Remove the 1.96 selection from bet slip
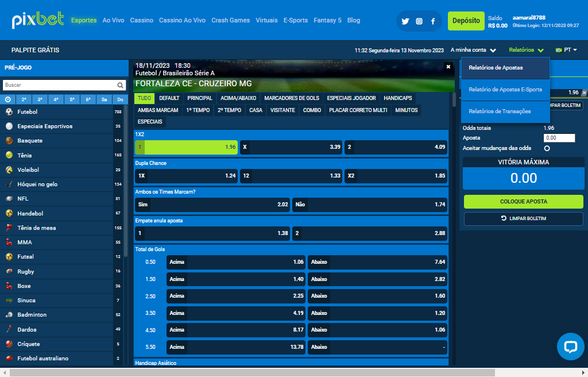The image size is (588, 377). pos(584,93)
